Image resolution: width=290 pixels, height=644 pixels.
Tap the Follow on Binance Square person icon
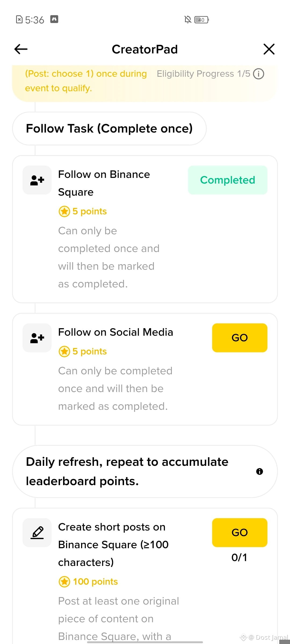(37, 180)
